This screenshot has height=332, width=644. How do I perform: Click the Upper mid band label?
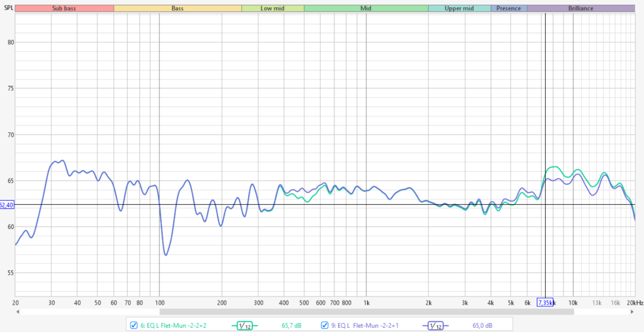459,8
